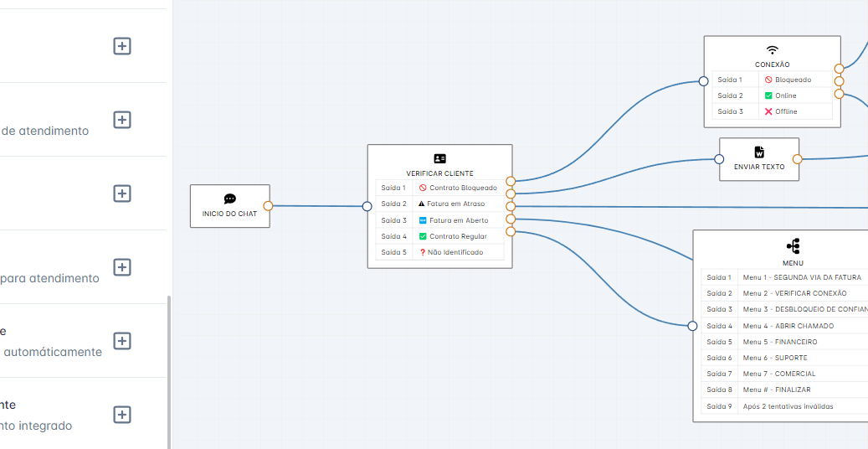Viewport: 868px width, 449px height.
Task: Add the block ending in 'automáticamente'
Action: 122,341
